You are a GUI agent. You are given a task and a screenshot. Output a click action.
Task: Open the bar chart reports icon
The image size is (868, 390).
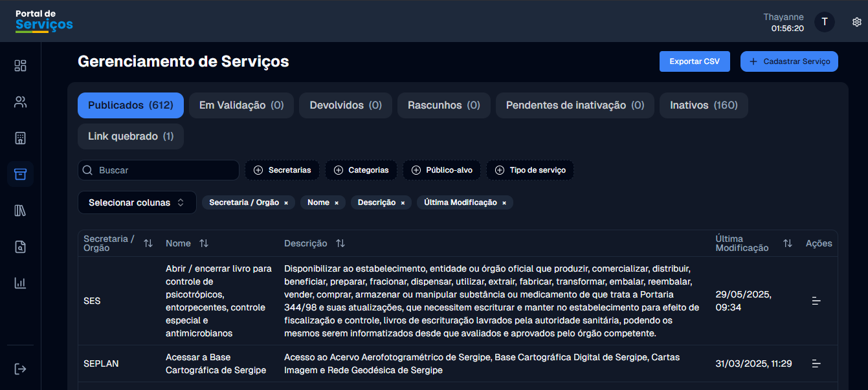tap(20, 283)
